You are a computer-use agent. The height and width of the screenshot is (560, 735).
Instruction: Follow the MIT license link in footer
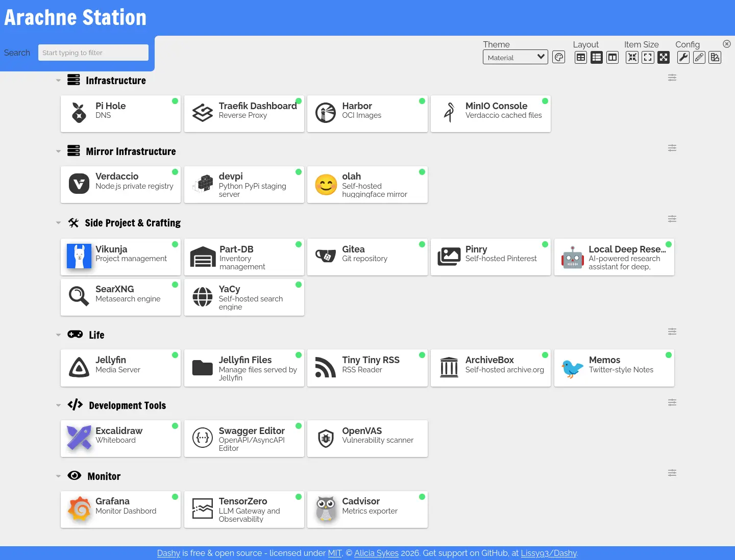click(335, 553)
